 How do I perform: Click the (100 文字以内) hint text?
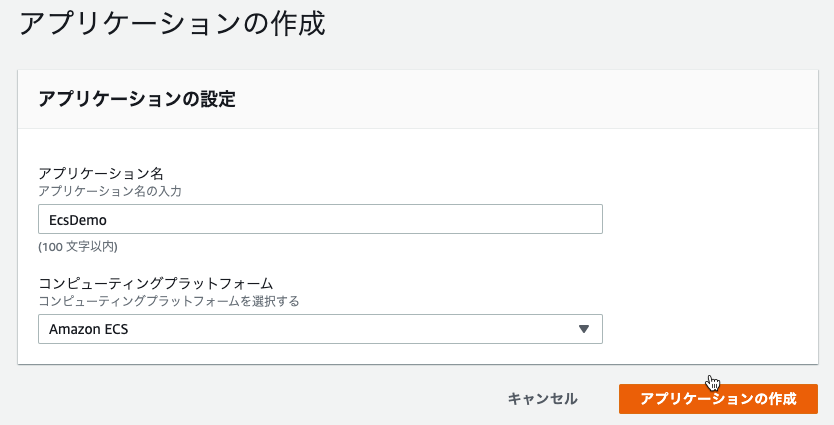click(x=78, y=247)
